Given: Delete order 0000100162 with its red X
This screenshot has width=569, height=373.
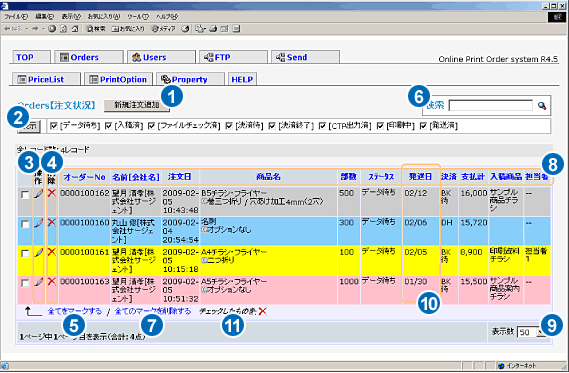Looking at the screenshot, I should tap(52, 193).
